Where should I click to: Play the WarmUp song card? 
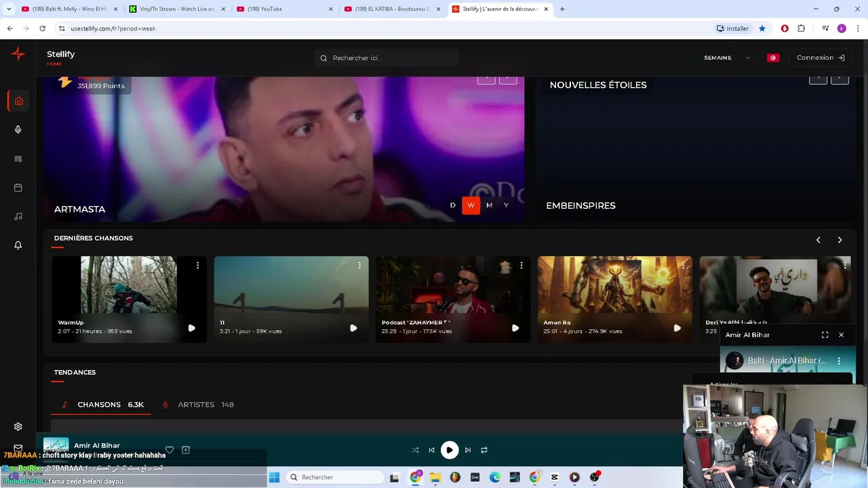coord(191,328)
